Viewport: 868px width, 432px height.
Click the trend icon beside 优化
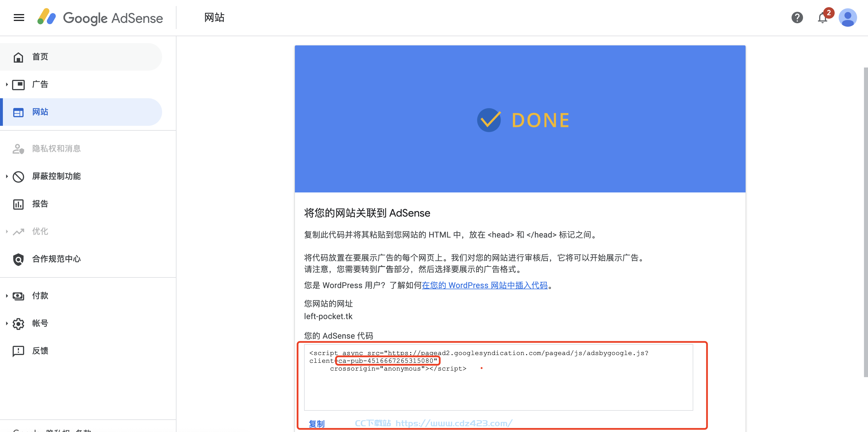[x=18, y=232]
